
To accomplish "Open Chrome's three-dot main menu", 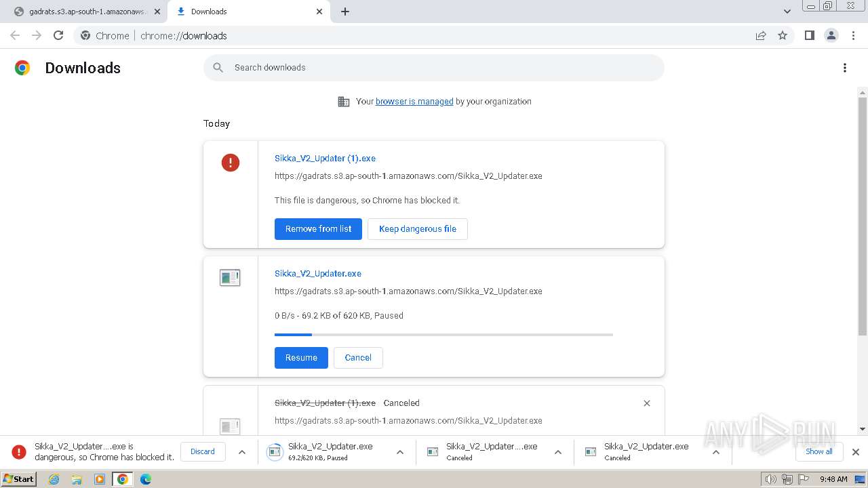I will point(854,35).
